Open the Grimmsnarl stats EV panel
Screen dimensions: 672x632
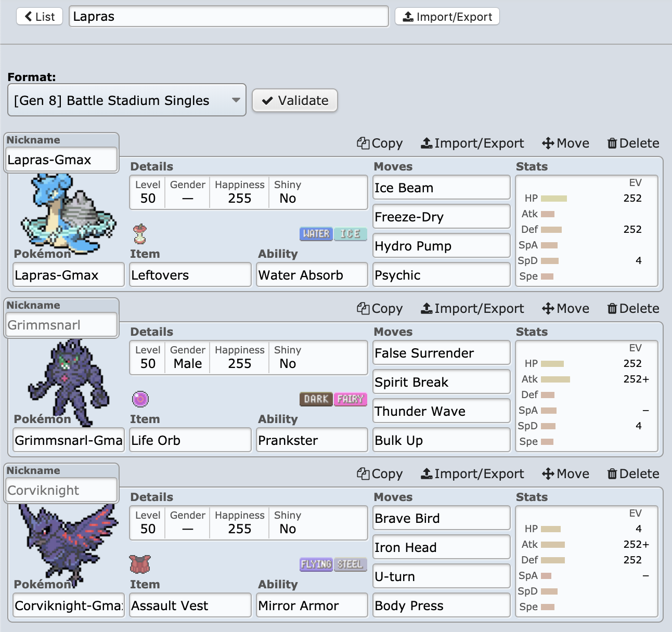pos(587,396)
